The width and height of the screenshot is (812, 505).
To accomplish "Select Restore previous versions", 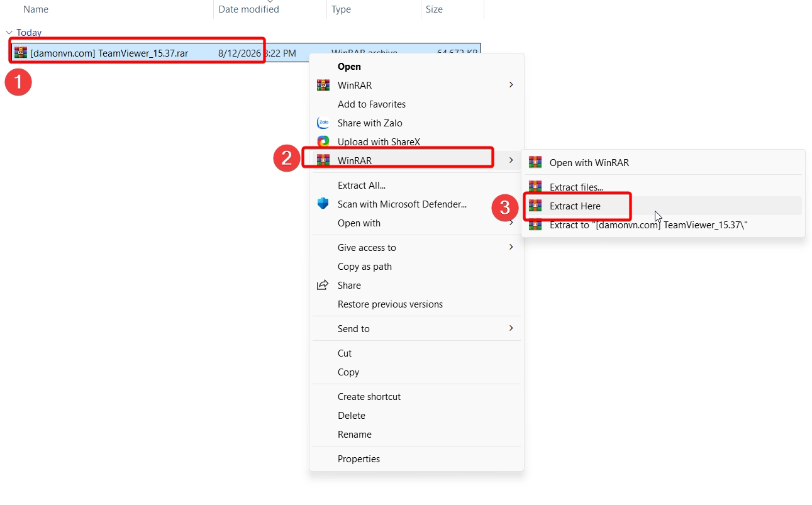I will [390, 304].
